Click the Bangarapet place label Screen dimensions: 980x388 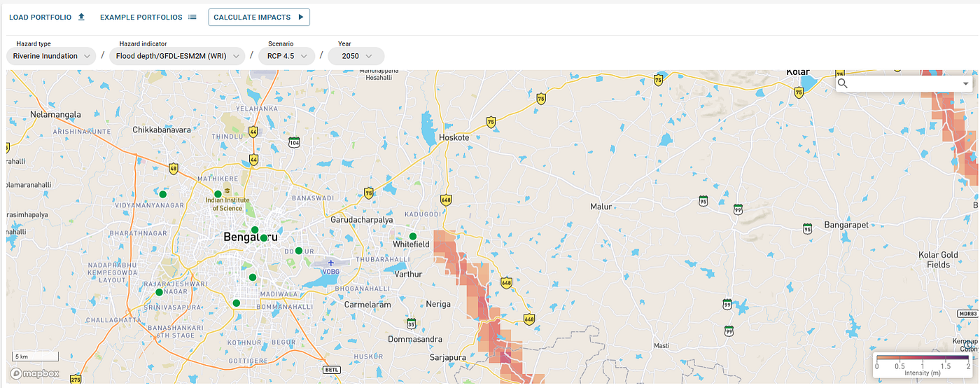click(x=846, y=225)
